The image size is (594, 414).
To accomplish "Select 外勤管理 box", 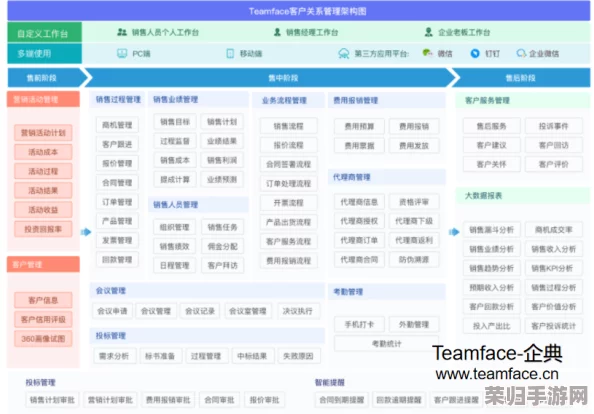I will tap(414, 324).
